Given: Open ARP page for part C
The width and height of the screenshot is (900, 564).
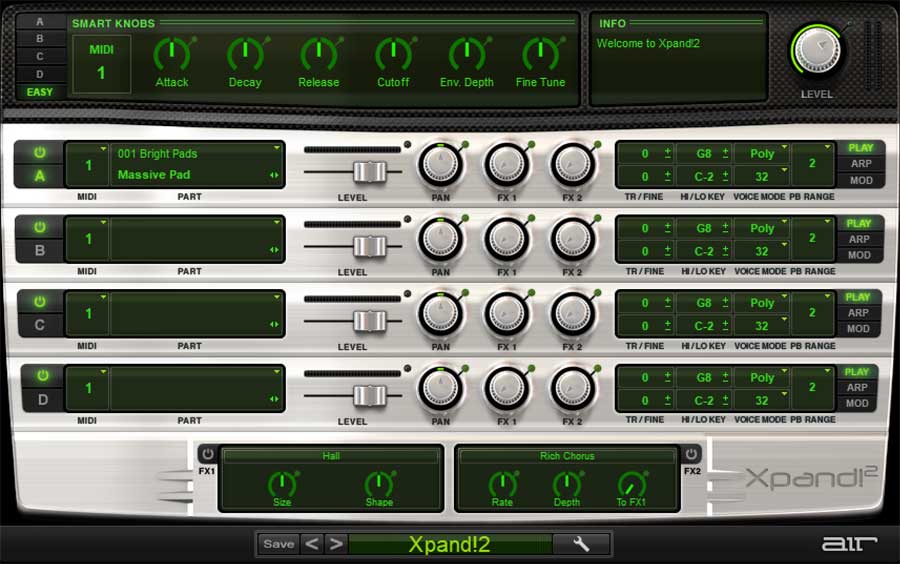Looking at the screenshot, I should tap(858, 313).
